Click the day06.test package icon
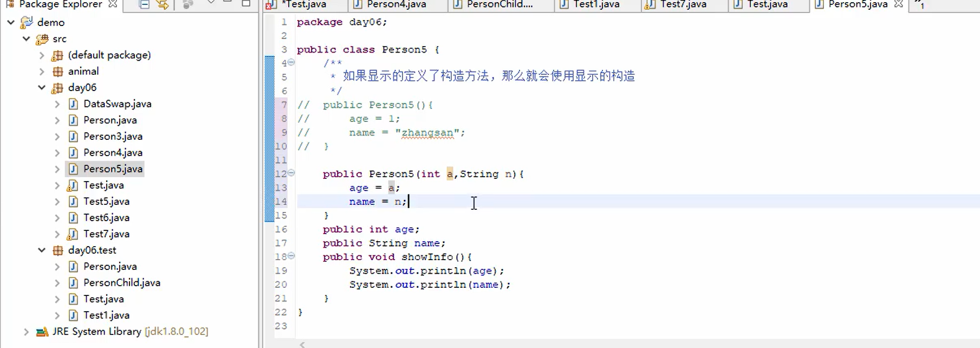This screenshot has height=348, width=980. (x=57, y=250)
